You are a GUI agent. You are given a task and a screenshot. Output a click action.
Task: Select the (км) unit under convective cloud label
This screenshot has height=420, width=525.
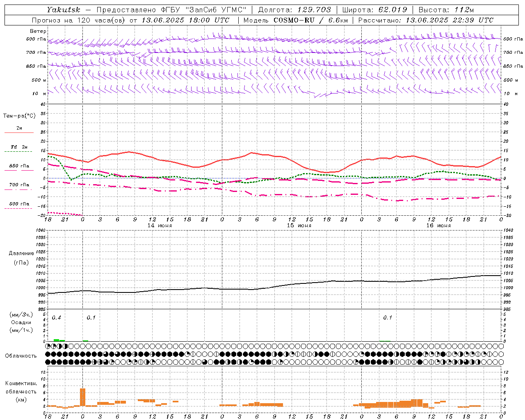click(x=21, y=399)
